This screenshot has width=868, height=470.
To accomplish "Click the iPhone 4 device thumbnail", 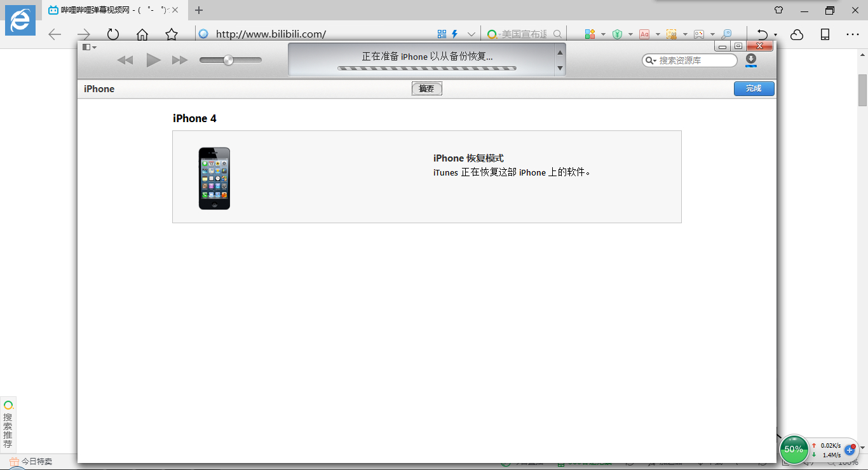I will [x=214, y=178].
